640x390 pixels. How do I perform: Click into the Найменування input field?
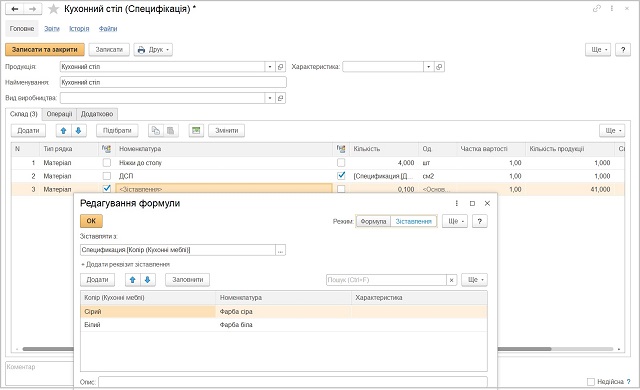(173, 82)
